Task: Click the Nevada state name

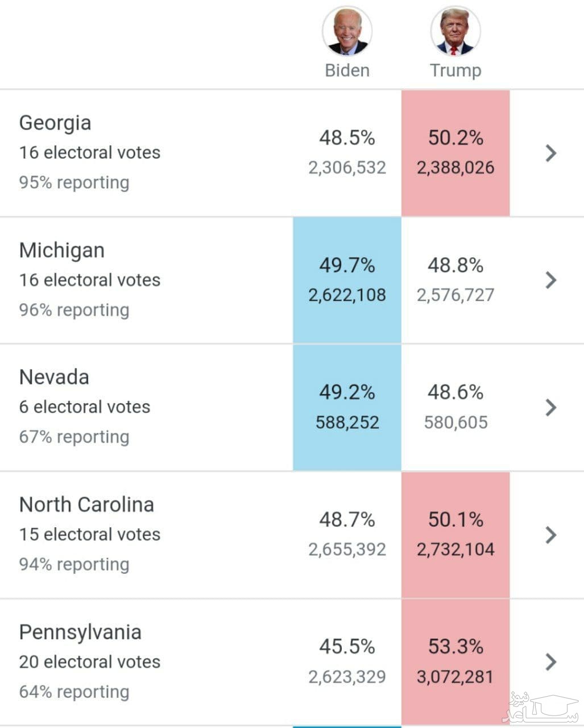Action: pyautogui.click(x=54, y=377)
